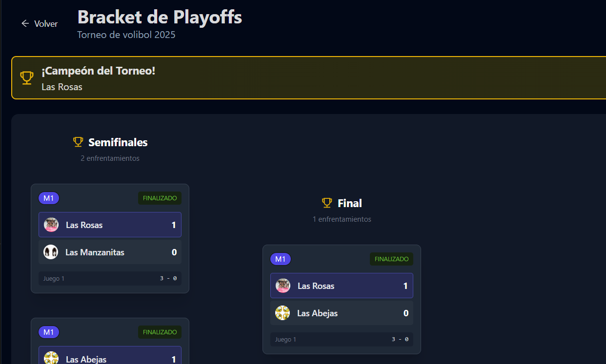Click the trophy icon beside Semifinales heading
The height and width of the screenshot is (364, 606).
[78, 142]
